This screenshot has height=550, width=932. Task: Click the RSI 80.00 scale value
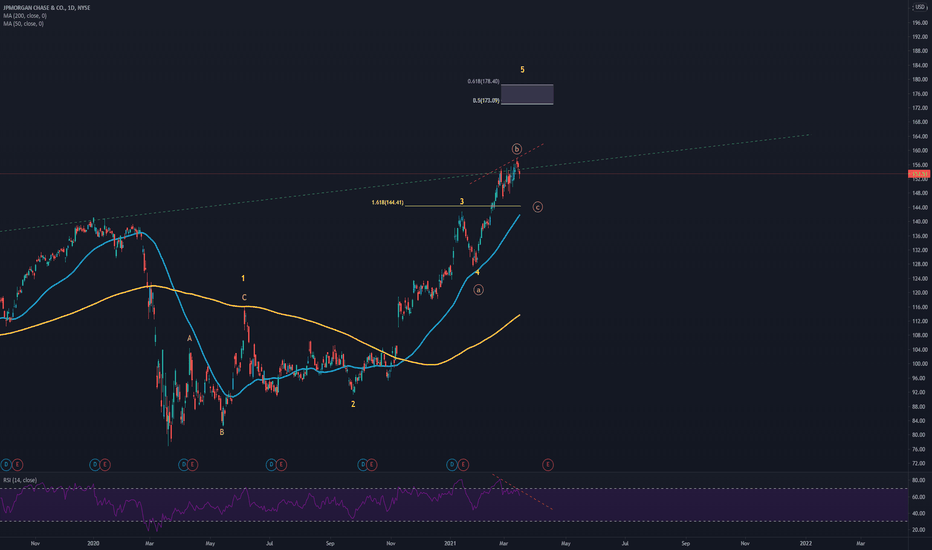(920, 480)
